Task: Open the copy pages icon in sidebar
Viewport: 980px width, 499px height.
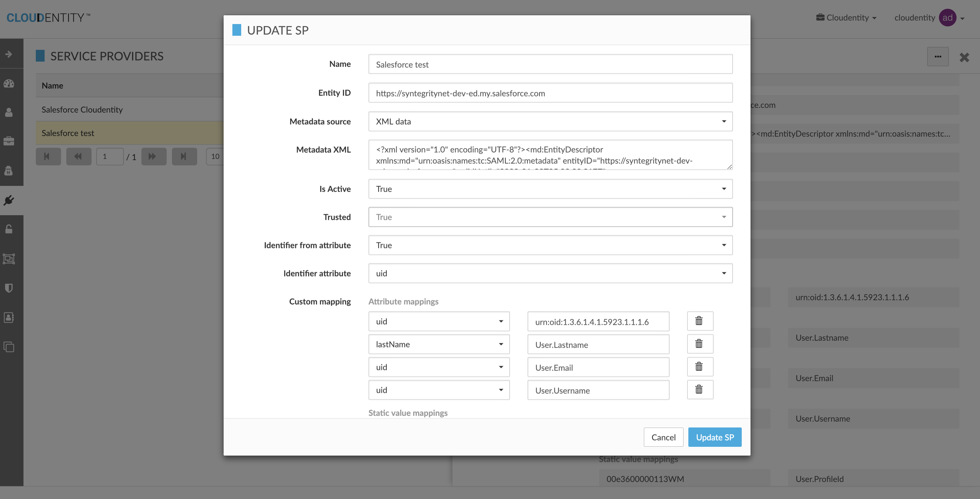Action: point(9,347)
